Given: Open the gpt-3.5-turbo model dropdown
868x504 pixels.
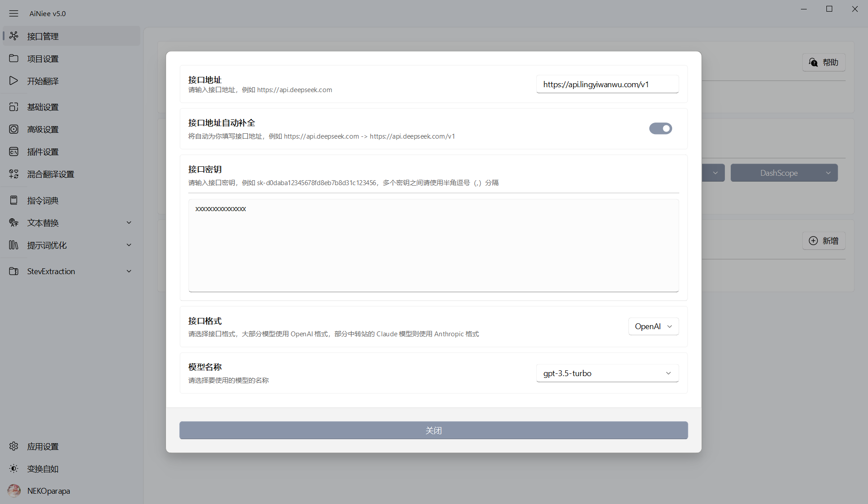Looking at the screenshot, I should click(607, 373).
